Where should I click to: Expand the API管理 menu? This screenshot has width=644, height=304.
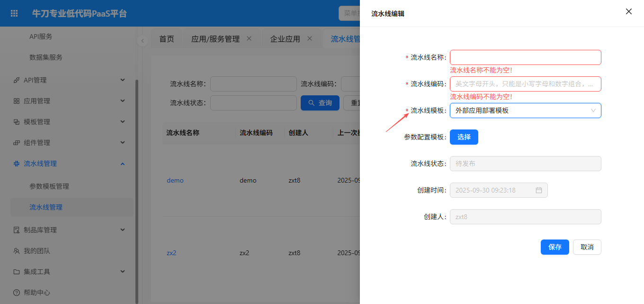pyautogui.click(x=123, y=80)
